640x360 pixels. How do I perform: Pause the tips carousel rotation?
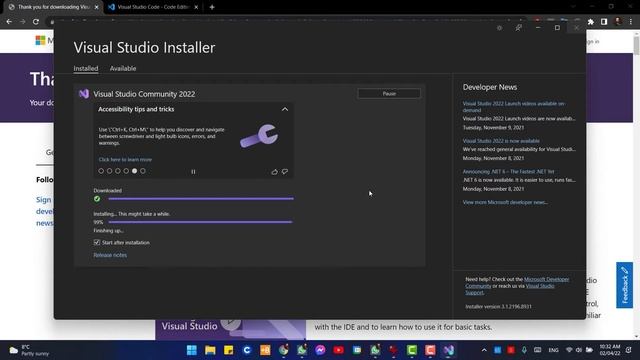click(193, 172)
